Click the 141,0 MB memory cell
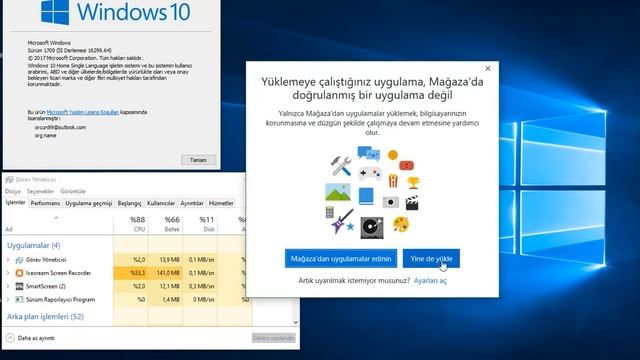Image resolution: width=640 pixels, height=360 pixels. pos(165,273)
